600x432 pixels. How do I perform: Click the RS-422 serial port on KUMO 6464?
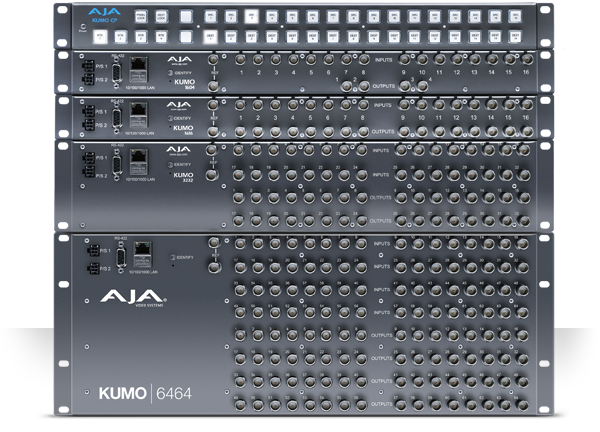121,257
